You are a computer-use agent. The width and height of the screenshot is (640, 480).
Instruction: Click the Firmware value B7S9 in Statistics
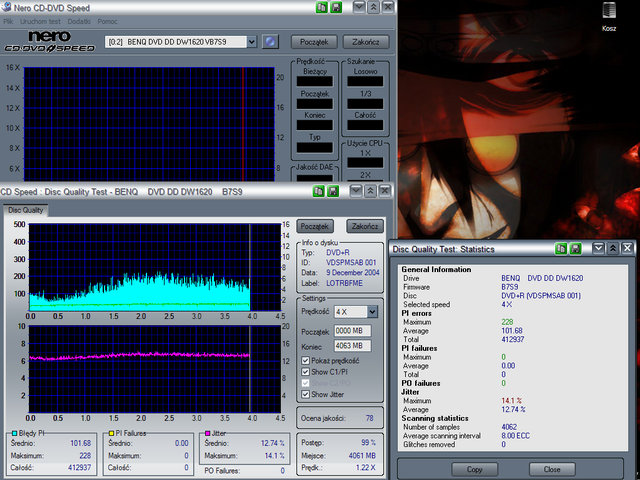pyautogui.click(x=509, y=287)
